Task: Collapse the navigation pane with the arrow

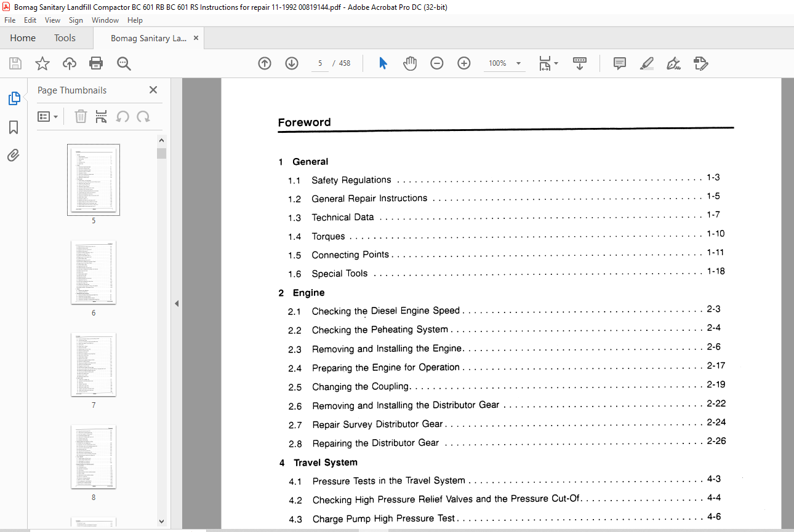Action: point(177,303)
